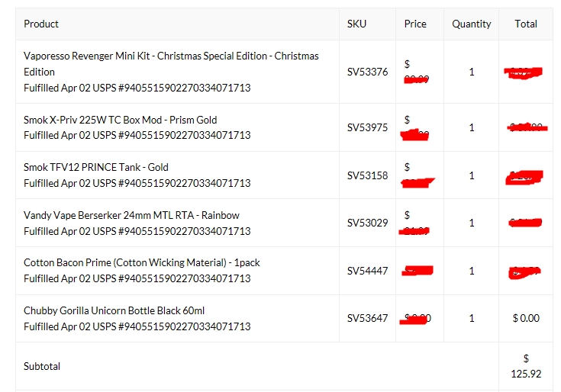Select SKU code SV54447

tap(367, 271)
